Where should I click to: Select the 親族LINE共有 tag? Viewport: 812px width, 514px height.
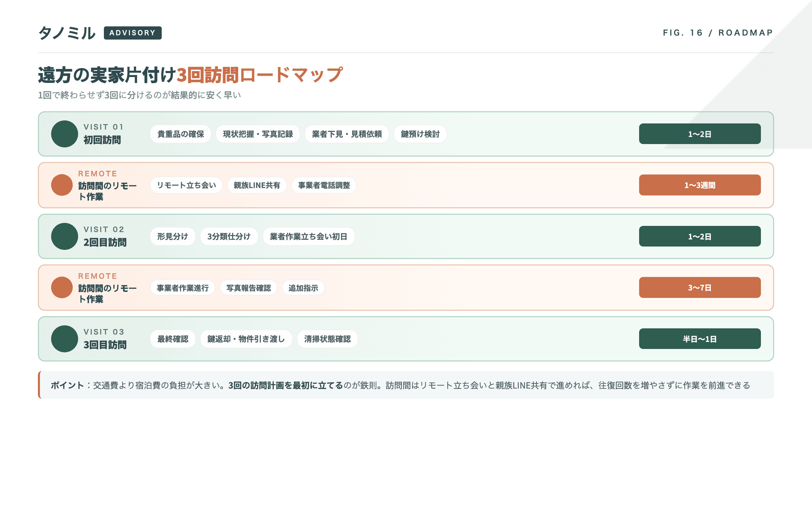[257, 185]
